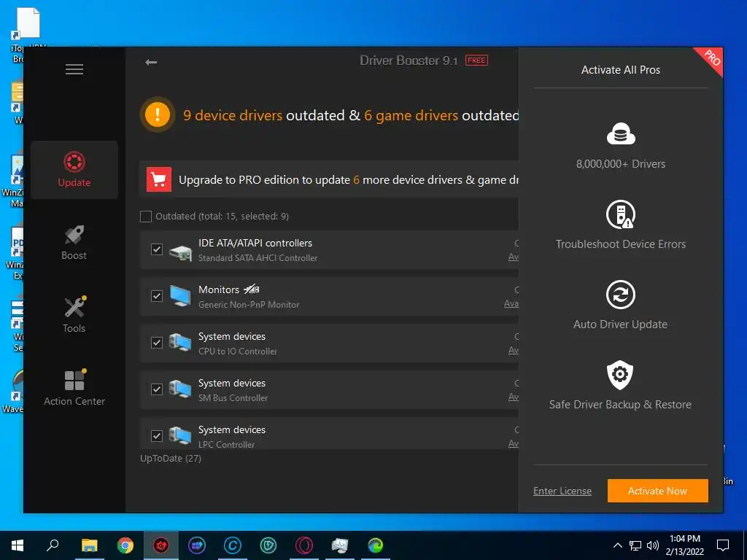Open the Windows Start menu
This screenshot has width=747, height=560.
(x=18, y=545)
